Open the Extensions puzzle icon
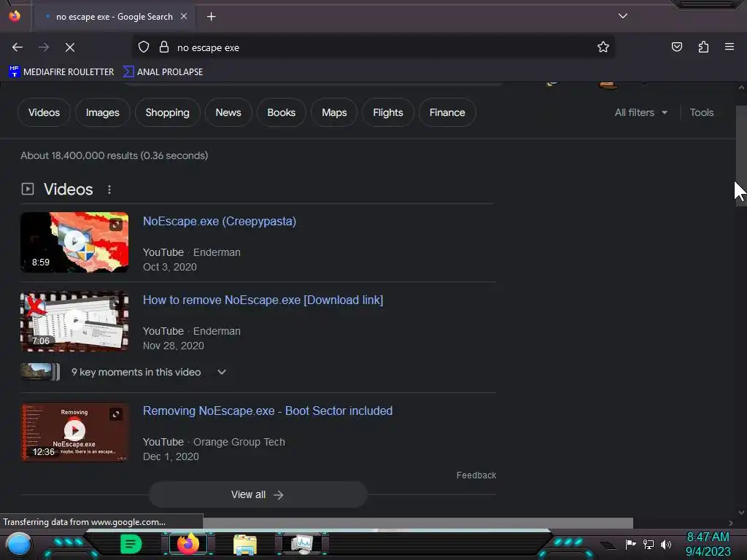Viewport: 747px width, 560px height. [703, 47]
